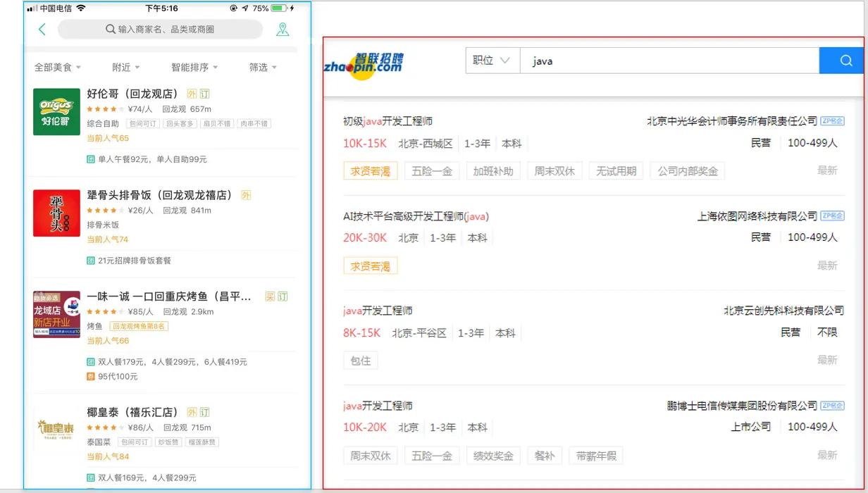The image size is (868, 493).
Task: Click the 包住 benefit tag
Action: (x=361, y=361)
